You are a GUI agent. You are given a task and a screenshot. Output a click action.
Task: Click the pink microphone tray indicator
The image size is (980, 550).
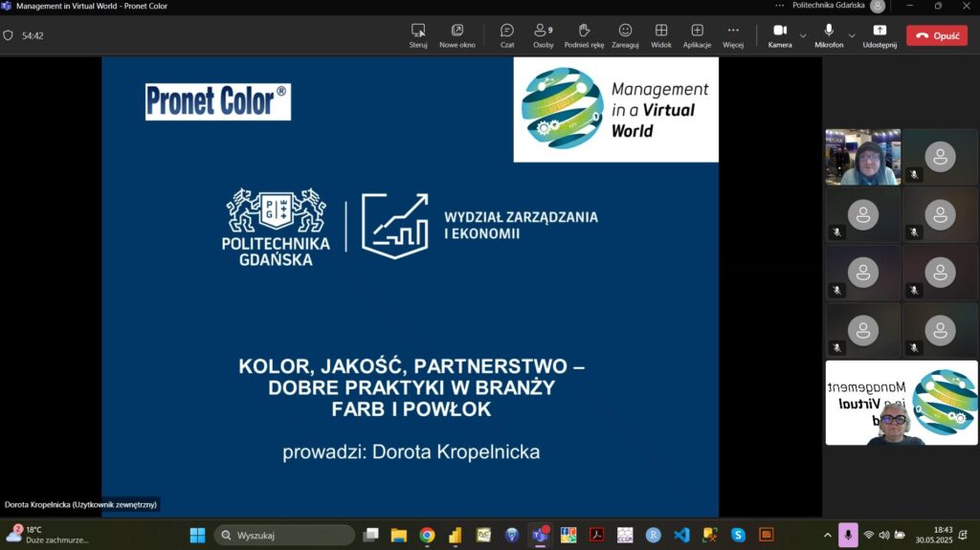848,535
